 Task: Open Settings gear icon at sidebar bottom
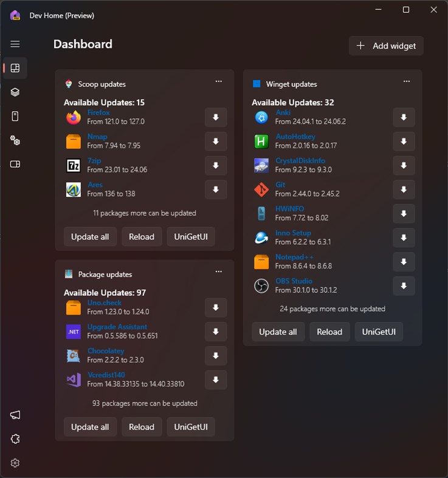15,463
